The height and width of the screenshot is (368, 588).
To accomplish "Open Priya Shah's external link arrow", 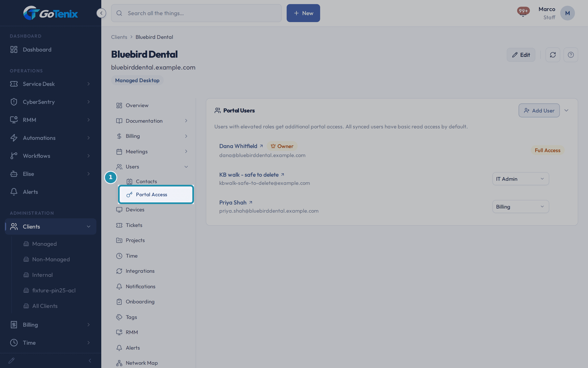I will tap(251, 202).
